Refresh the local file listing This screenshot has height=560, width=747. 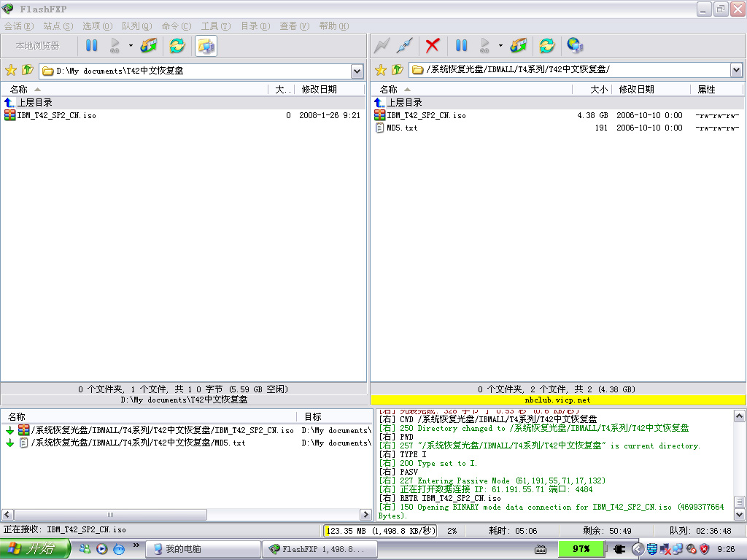(177, 46)
